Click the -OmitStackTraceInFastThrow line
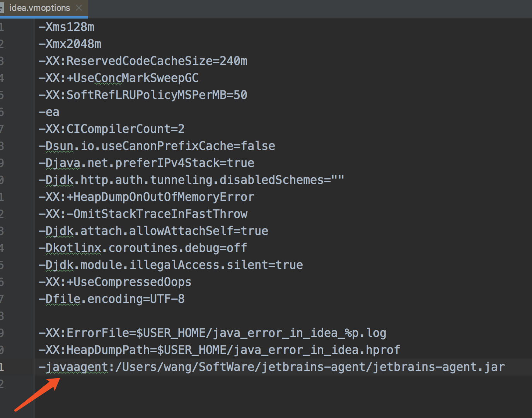The width and height of the screenshot is (532, 418). [x=143, y=214]
